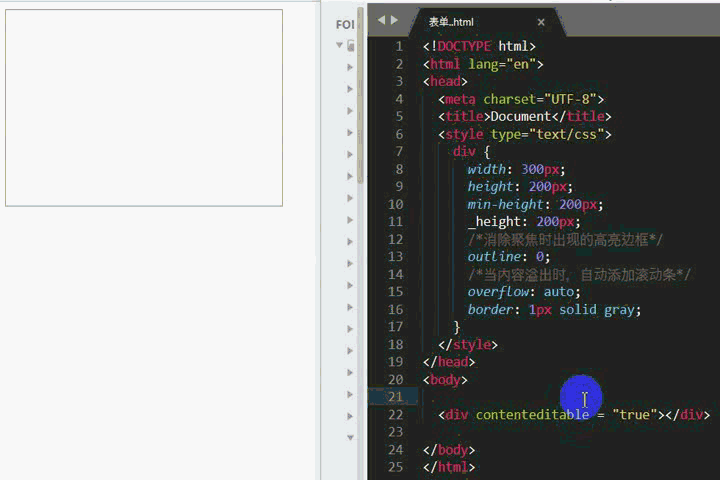Click the contenteditable attribute name

[532, 415]
